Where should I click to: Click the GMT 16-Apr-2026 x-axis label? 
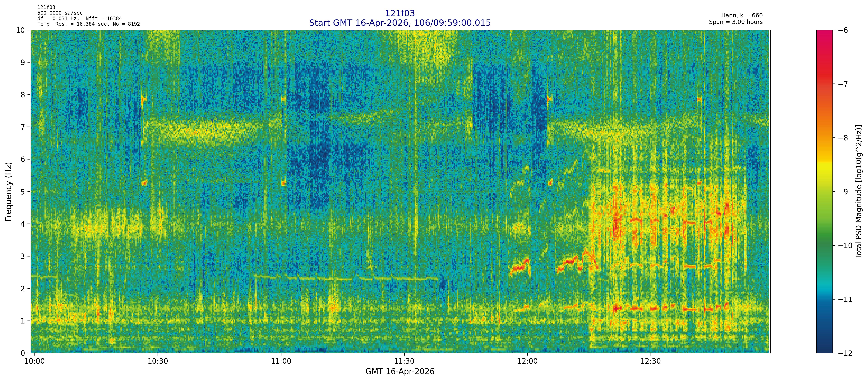coord(400,372)
